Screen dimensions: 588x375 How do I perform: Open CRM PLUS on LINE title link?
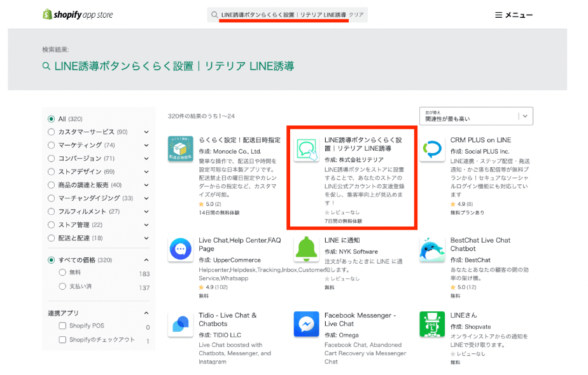480,140
